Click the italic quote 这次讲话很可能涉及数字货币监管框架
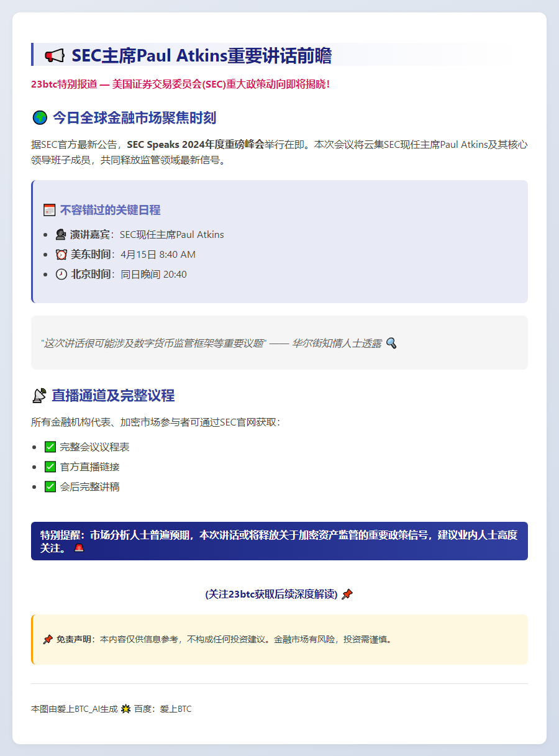The height and width of the screenshot is (756, 559). pos(153,343)
